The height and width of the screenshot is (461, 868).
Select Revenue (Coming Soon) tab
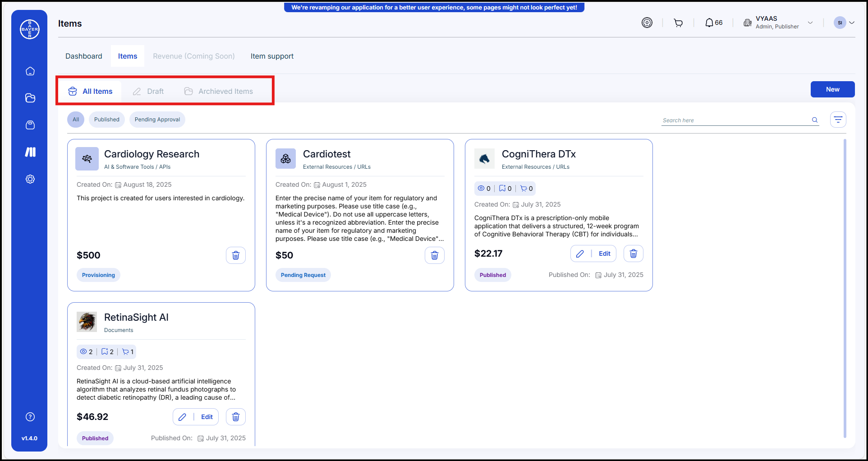click(x=194, y=56)
